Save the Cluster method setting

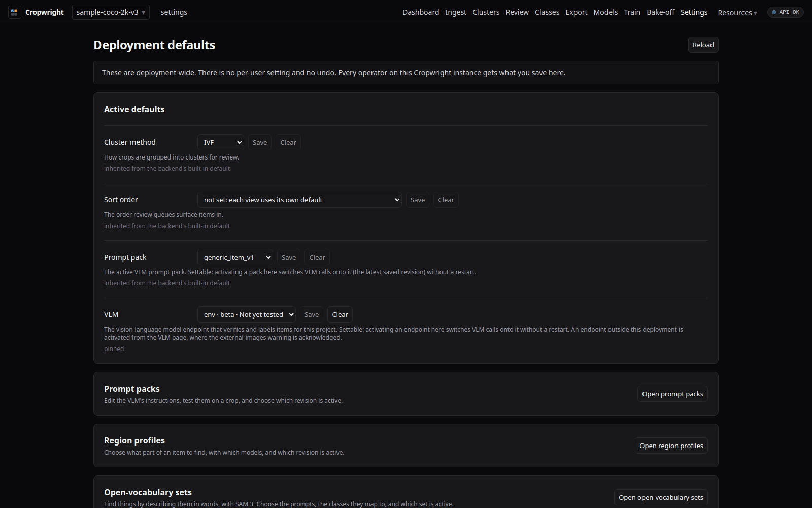tap(260, 143)
